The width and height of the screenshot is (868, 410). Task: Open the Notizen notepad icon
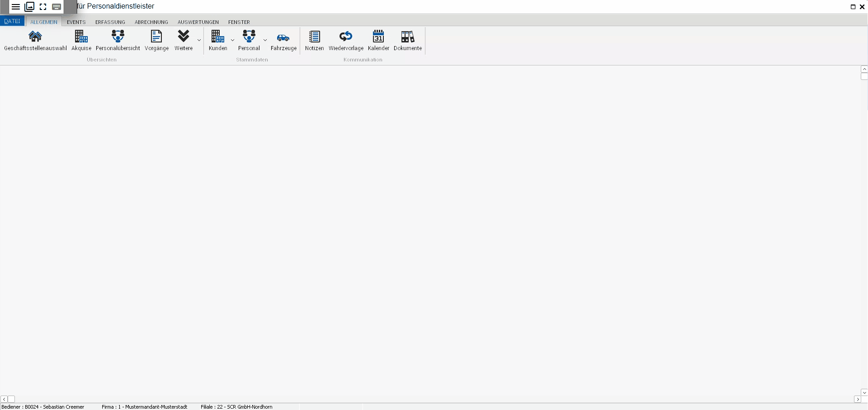pos(314,37)
